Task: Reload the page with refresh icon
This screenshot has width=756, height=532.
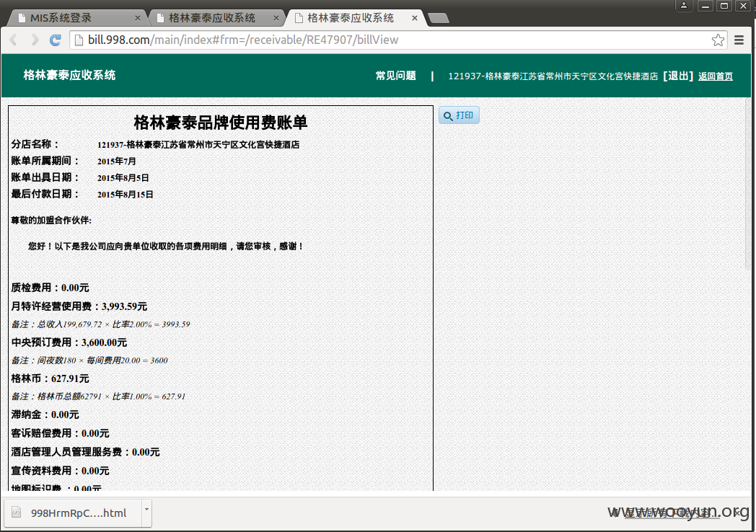Action: click(x=56, y=40)
